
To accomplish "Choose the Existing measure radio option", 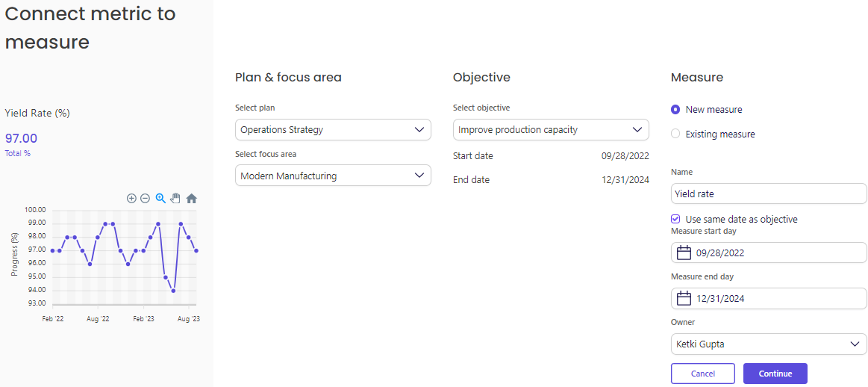I will click(x=675, y=134).
